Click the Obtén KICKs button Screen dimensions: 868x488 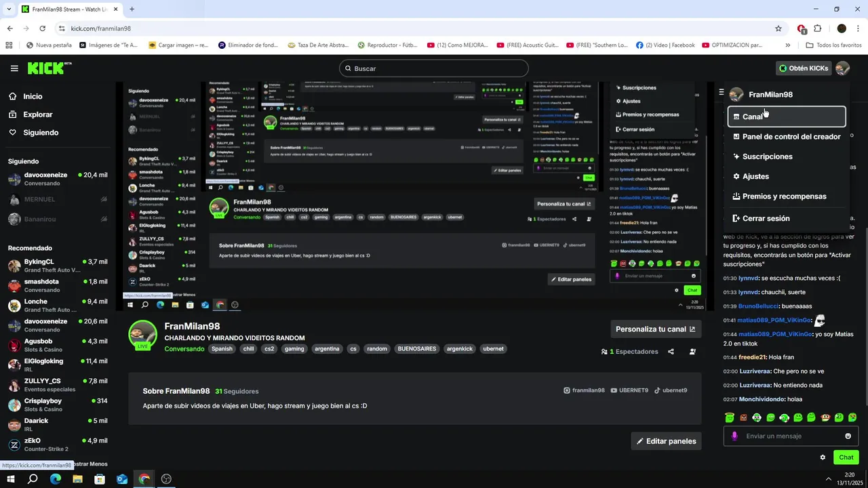[x=803, y=68]
